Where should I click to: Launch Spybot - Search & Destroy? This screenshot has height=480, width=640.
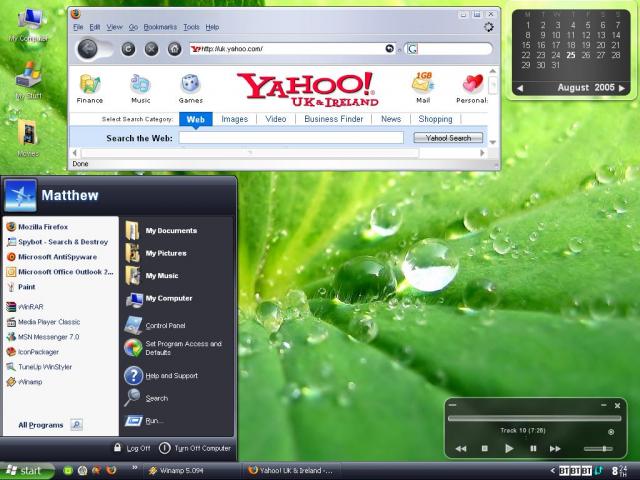click(x=58, y=242)
